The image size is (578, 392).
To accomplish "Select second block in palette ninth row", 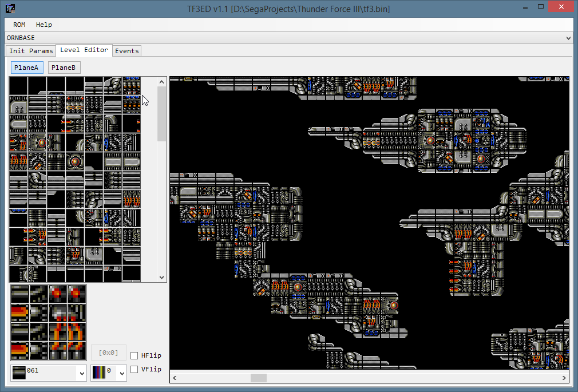I will click(37, 237).
